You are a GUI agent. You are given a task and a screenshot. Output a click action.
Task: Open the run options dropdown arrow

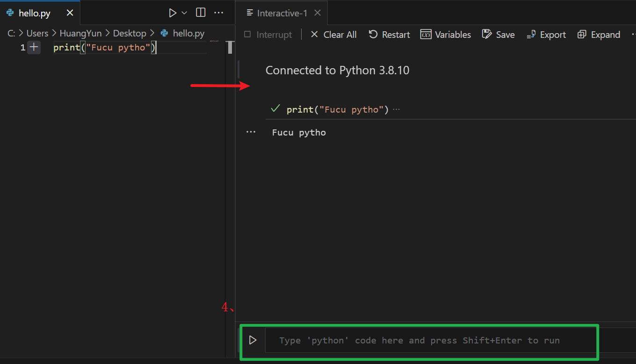[x=184, y=13]
